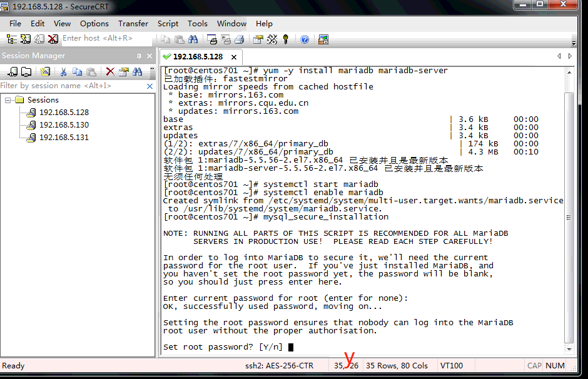Viewport: 588px width, 379px height.
Task: Open Global Options tools icon
Action: [x=272, y=39]
